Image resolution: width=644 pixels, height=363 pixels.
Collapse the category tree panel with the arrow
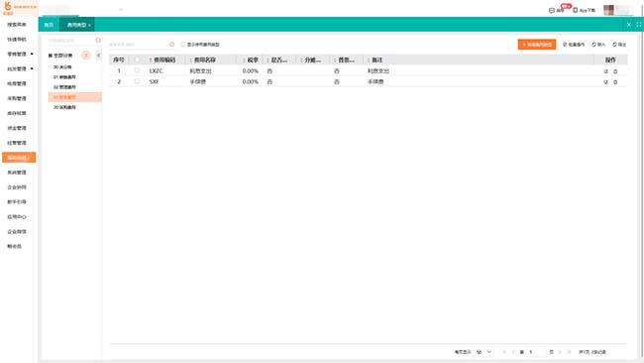(x=98, y=56)
